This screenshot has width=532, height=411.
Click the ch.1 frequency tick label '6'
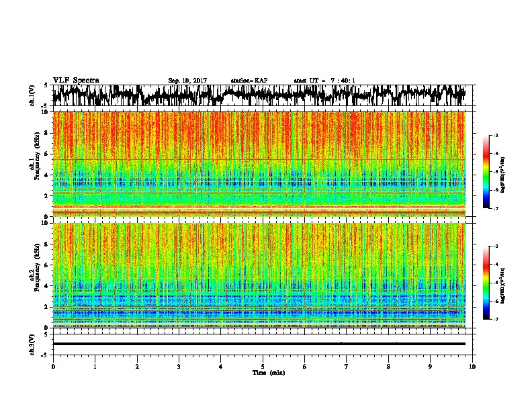click(x=46, y=154)
